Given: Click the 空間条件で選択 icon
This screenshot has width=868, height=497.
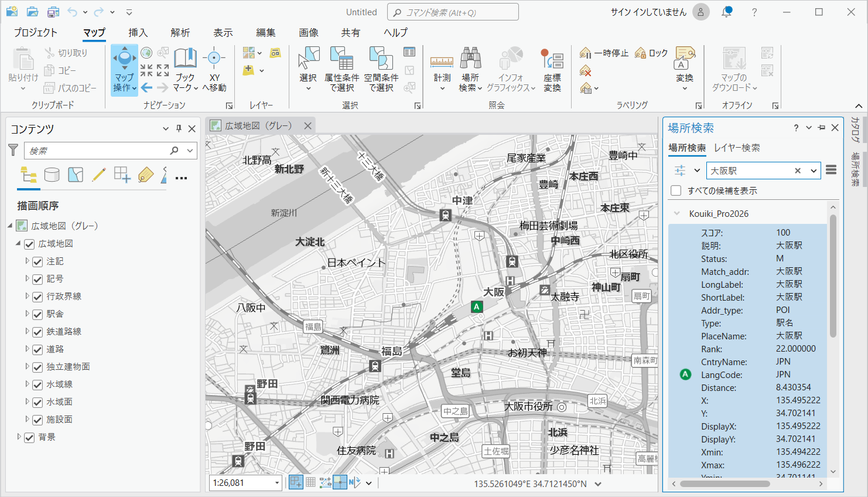Looking at the screenshot, I should coord(381,59).
